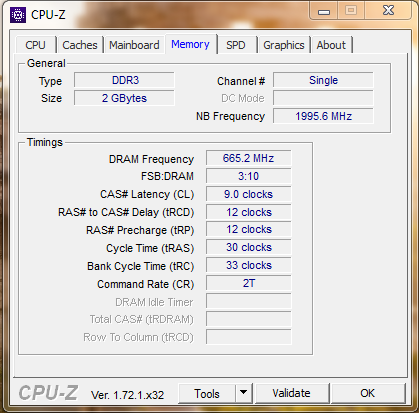Viewport: 419px width, 413px height.
Task: Select the Memory tab
Action: point(190,44)
